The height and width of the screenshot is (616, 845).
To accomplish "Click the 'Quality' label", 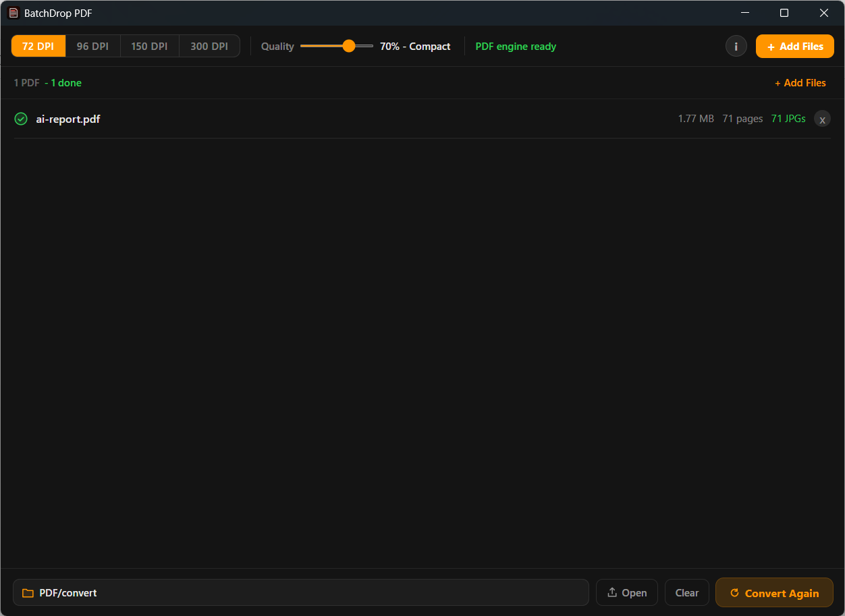I will point(277,46).
